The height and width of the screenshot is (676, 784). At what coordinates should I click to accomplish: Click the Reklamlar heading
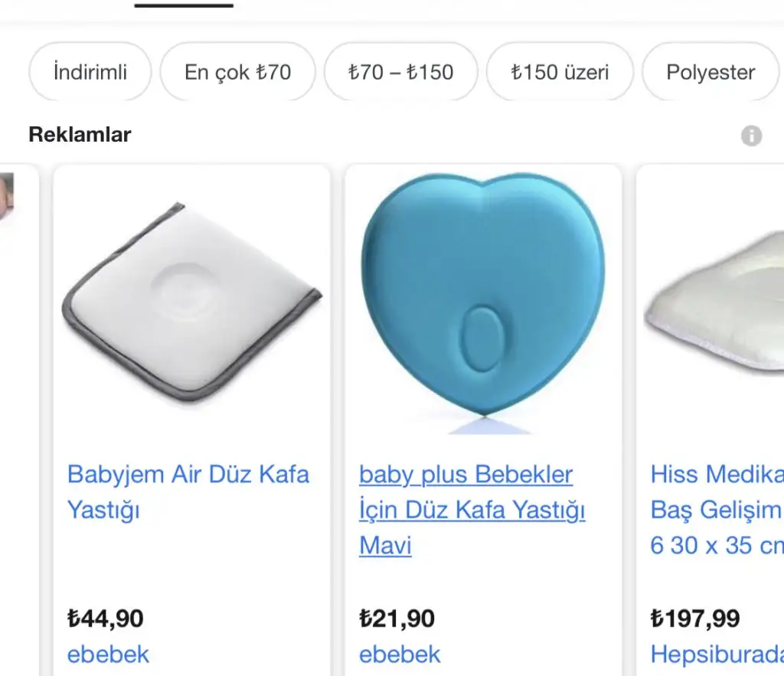click(80, 135)
